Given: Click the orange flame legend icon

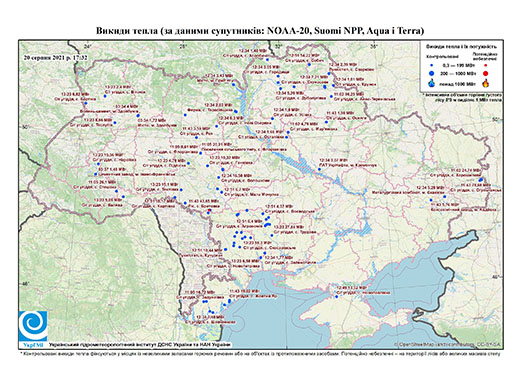Looking at the screenshot, I should point(485,83).
